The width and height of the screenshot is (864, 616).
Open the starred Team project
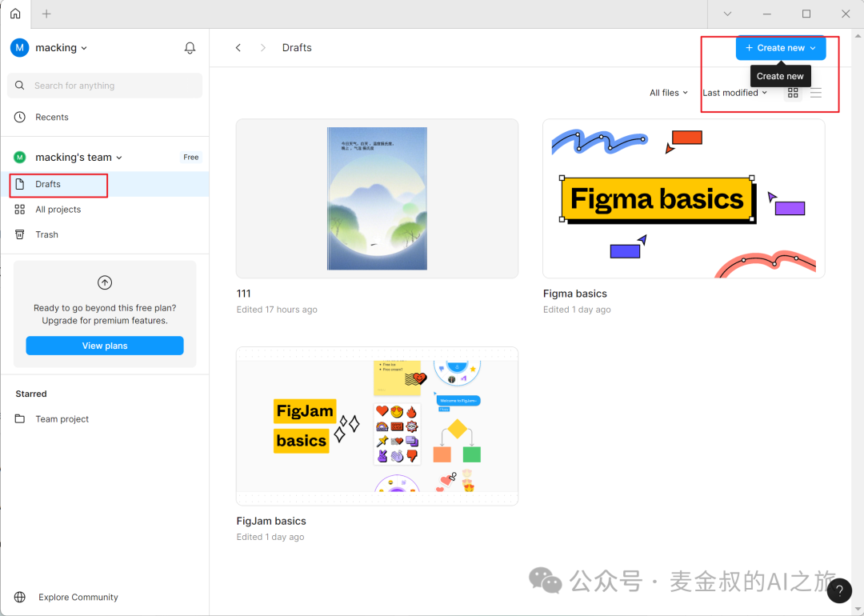(105, 418)
